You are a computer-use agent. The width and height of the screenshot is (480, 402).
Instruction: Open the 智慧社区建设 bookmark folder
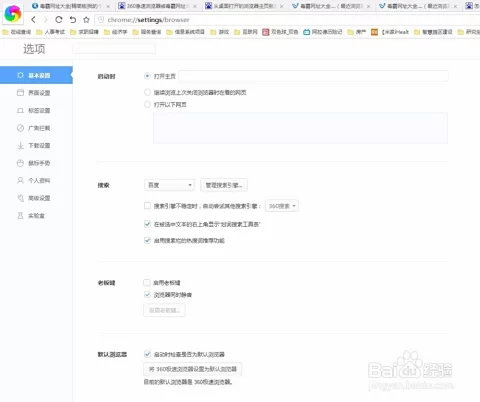pyautogui.click(x=433, y=32)
